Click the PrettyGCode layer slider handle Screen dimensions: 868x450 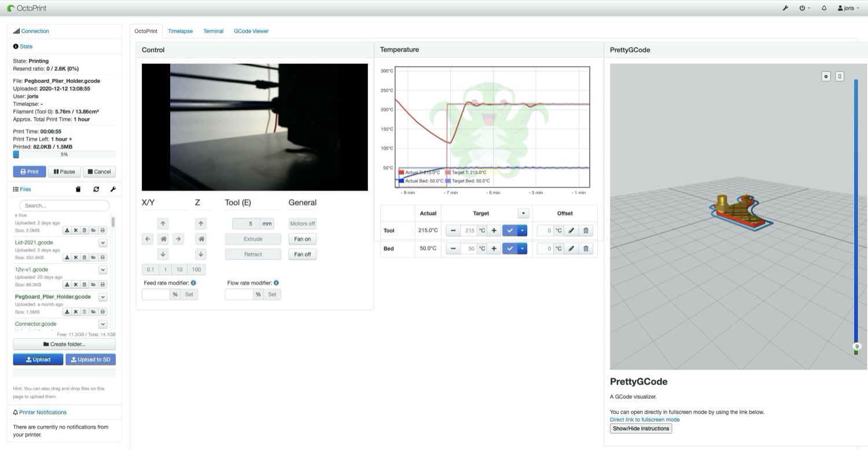[x=856, y=347]
